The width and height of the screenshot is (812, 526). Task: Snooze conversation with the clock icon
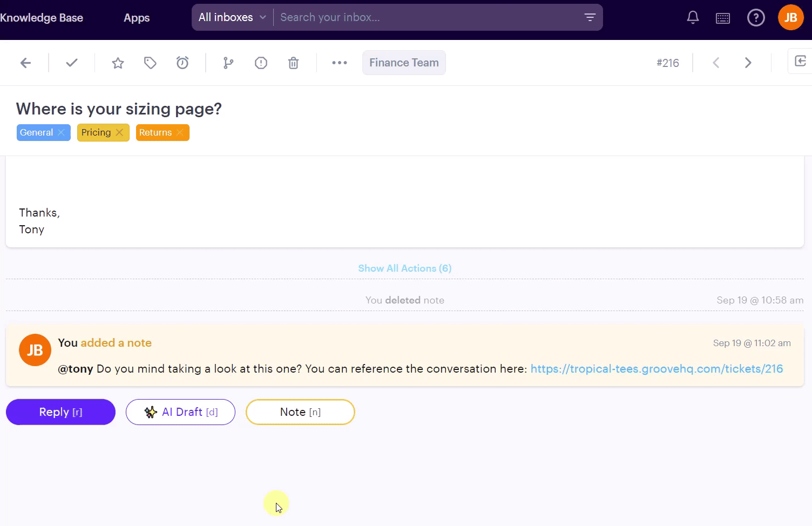182,63
